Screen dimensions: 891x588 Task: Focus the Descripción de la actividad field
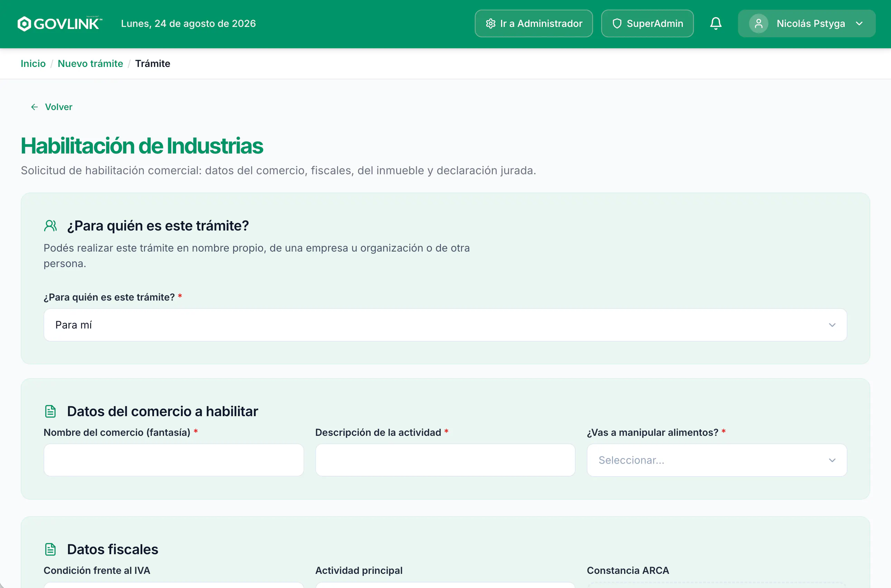[x=445, y=460]
